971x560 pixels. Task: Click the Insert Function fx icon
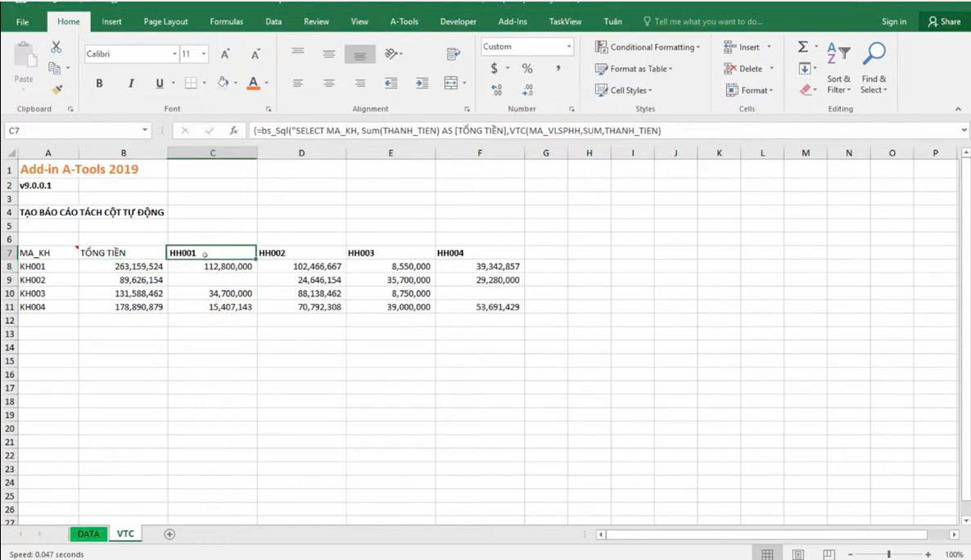[233, 130]
